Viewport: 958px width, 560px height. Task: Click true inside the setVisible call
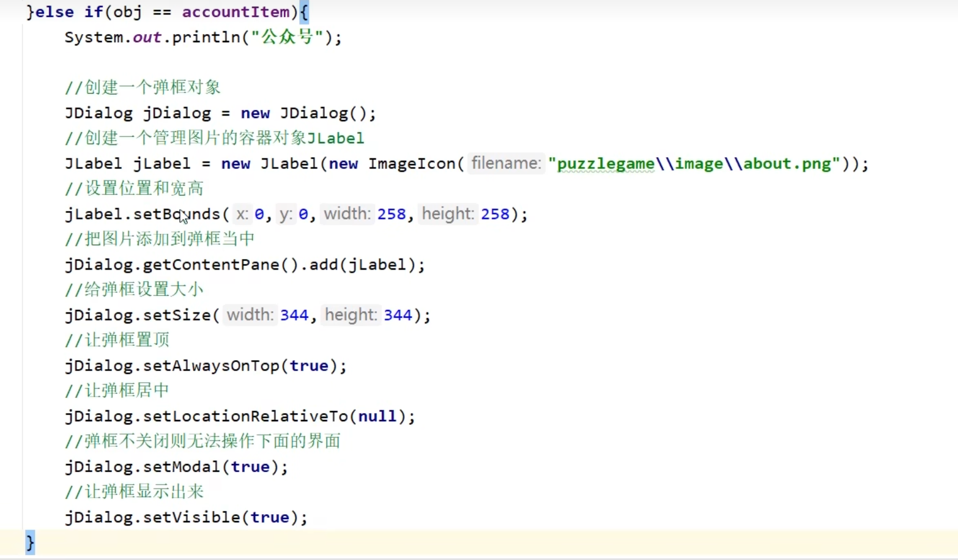(x=270, y=517)
